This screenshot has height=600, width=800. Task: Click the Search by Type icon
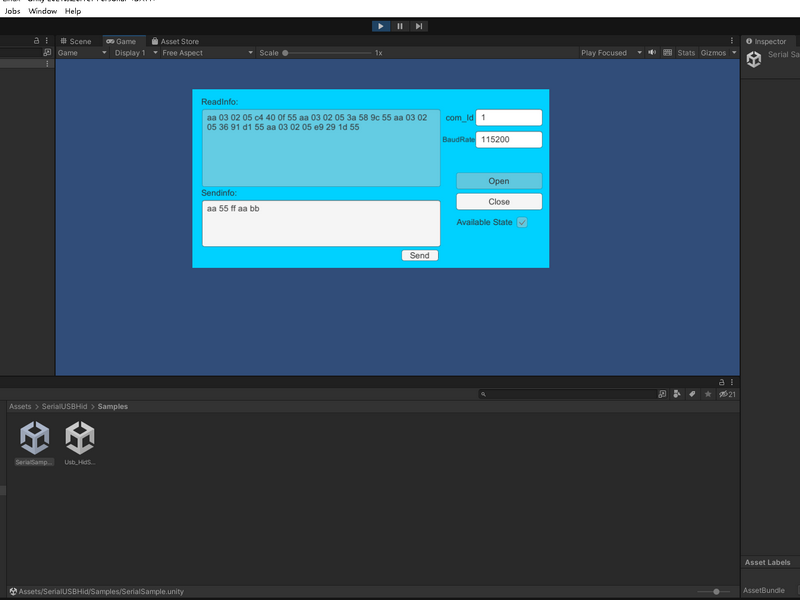[677, 394]
